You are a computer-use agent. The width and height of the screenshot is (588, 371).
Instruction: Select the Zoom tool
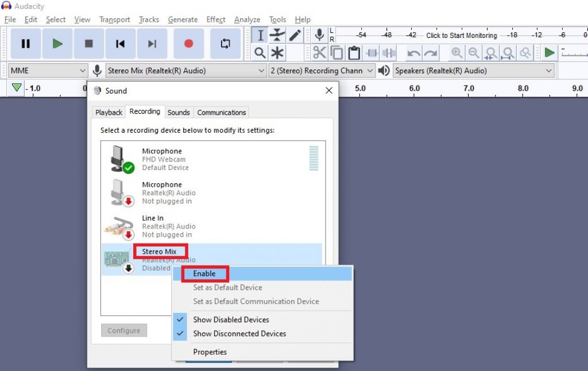click(x=260, y=52)
